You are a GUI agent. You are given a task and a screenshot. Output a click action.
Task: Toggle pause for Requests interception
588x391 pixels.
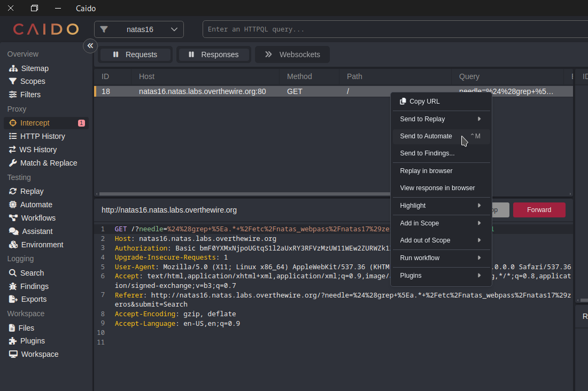(135, 54)
